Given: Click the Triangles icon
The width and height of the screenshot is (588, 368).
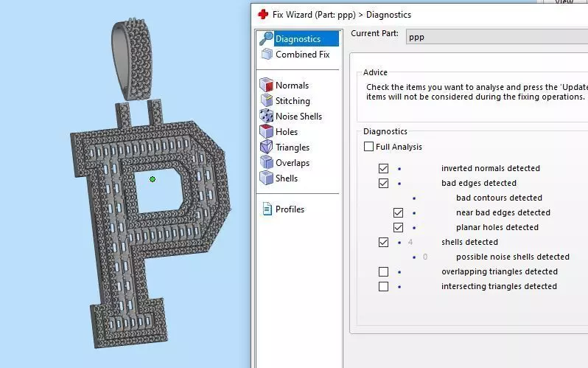Looking at the screenshot, I should tap(266, 147).
